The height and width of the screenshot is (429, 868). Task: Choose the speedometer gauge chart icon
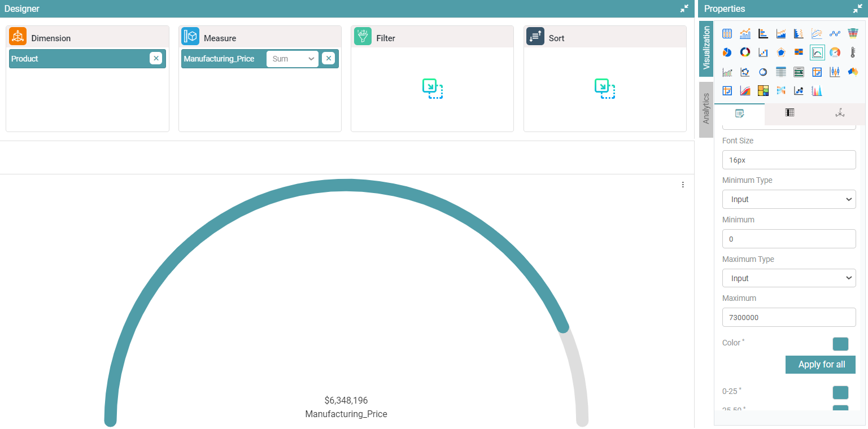coord(835,52)
